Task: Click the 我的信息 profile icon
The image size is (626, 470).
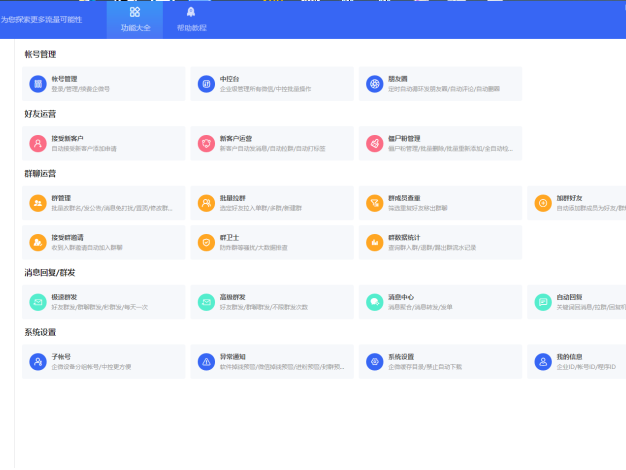Action: point(542,360)
